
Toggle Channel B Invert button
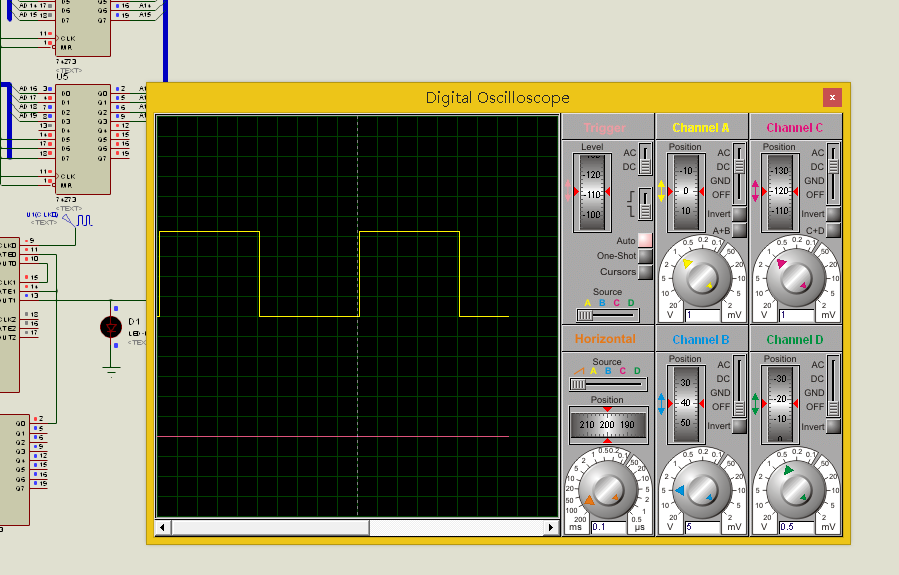tap(740, 426)
